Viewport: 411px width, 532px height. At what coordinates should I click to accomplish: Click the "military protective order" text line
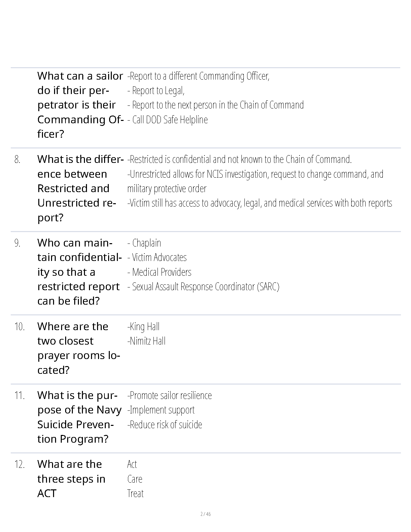coord(167,188)
